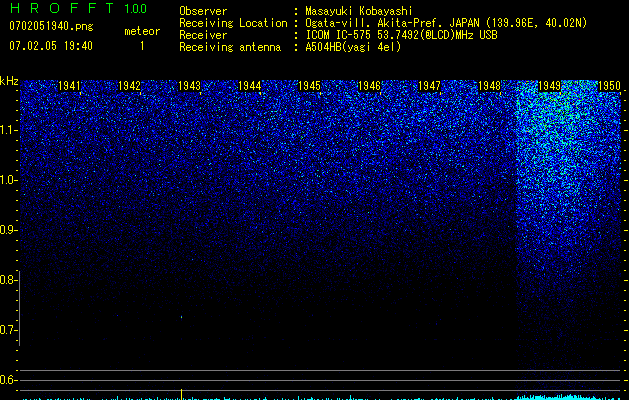Click the file name 0702051940.png
The height and width of the screenshot is (400, 629).
(51, 27)
